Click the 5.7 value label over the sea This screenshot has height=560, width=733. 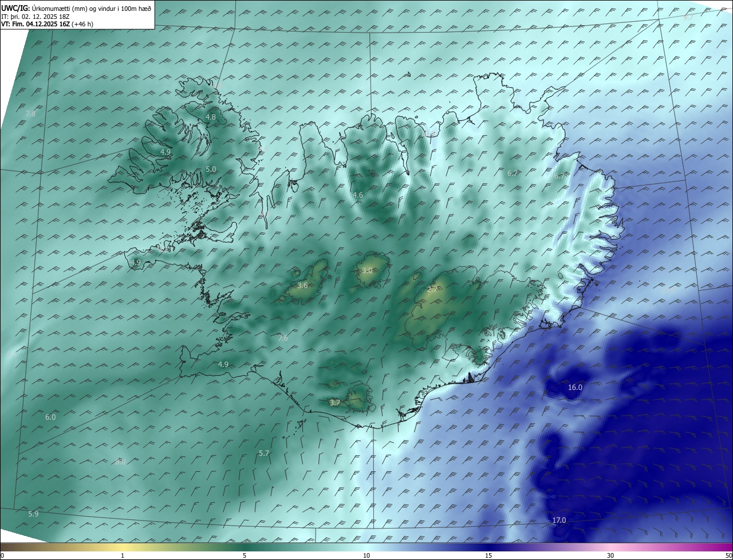(x=263, y=453)
